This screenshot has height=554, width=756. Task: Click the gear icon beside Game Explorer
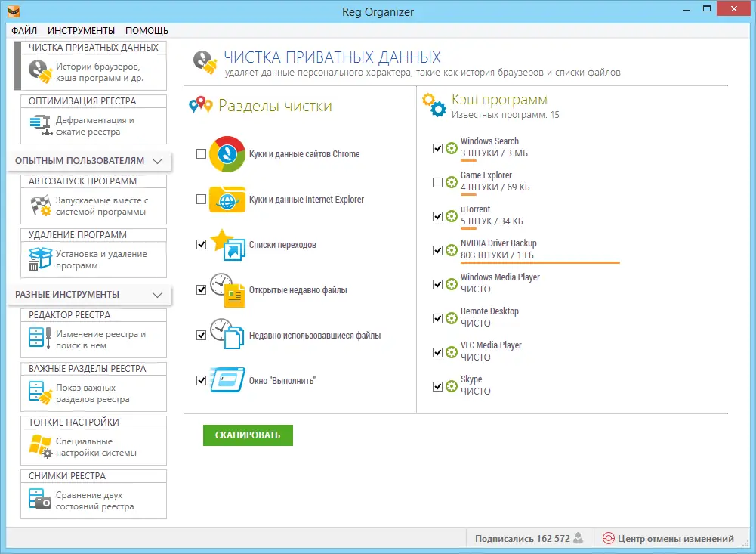click(x=452, y=182)
